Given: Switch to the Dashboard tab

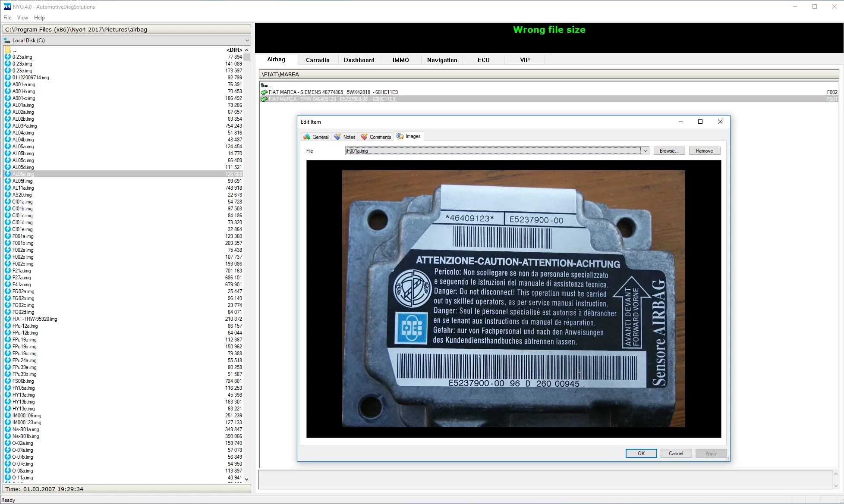Looking at the screenshot, I should point(359,60).
